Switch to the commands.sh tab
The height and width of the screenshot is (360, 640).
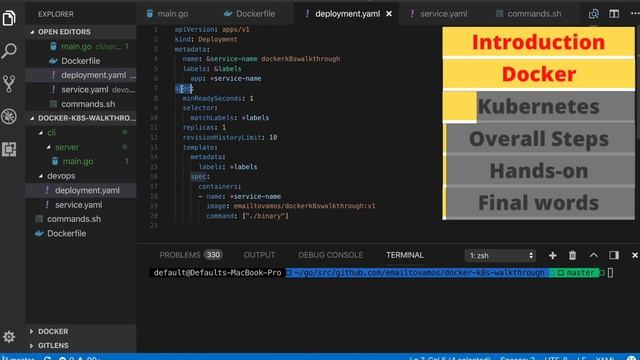click(534, 14)
